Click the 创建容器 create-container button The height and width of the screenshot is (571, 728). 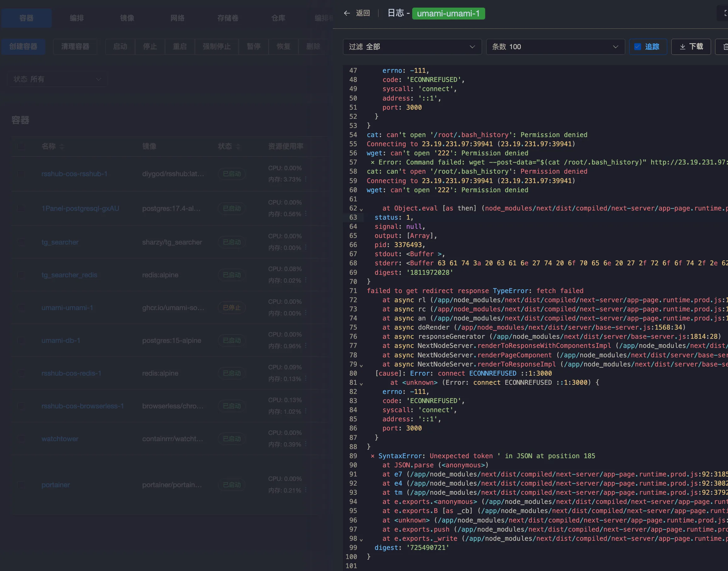(23, 46)
